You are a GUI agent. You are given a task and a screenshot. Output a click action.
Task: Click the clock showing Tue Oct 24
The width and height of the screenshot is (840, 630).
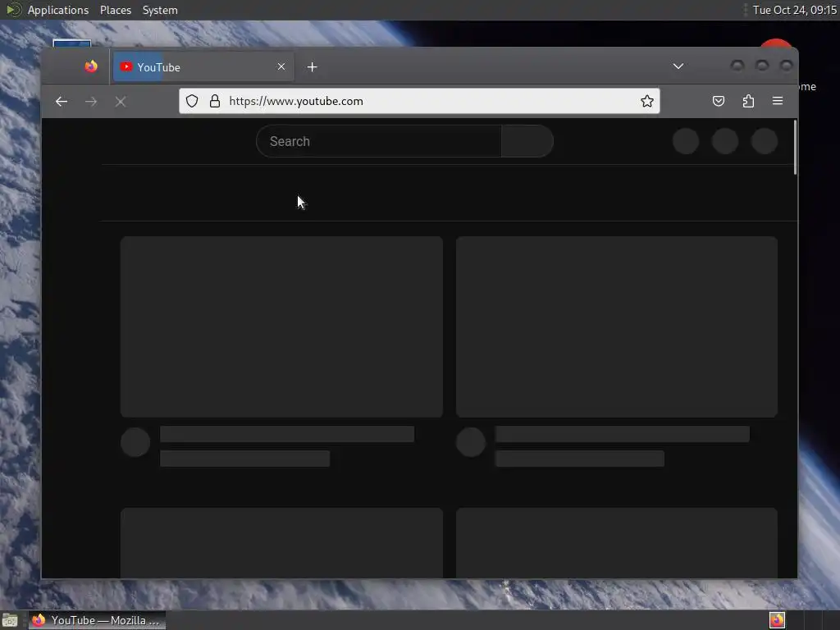pyautogui.click(x=794, y=10)
